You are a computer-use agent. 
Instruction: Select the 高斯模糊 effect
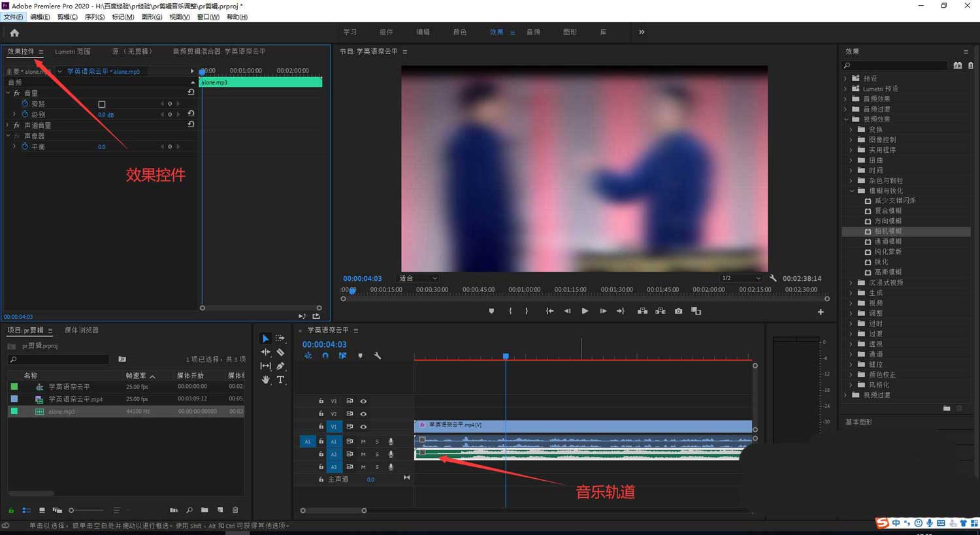(887, 272)
